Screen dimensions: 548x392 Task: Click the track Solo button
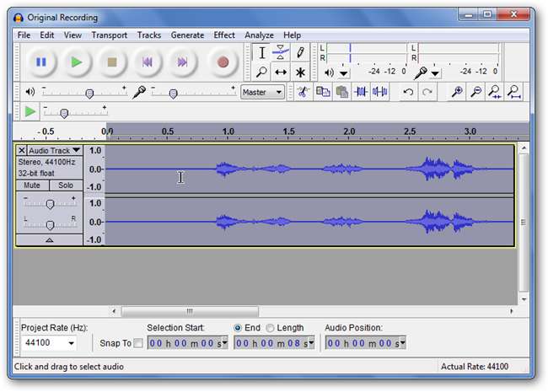(x=65, y=185)
